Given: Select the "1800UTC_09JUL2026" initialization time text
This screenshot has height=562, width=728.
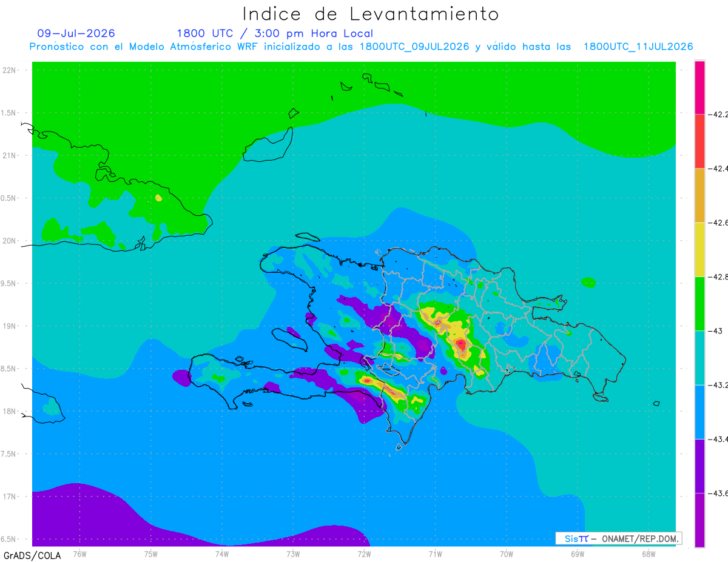Looking at the screenshot, I should click(414, 47).
